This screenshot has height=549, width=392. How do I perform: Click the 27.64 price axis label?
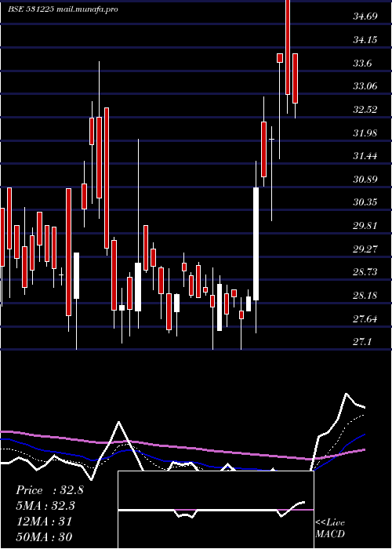pos(365,319)
